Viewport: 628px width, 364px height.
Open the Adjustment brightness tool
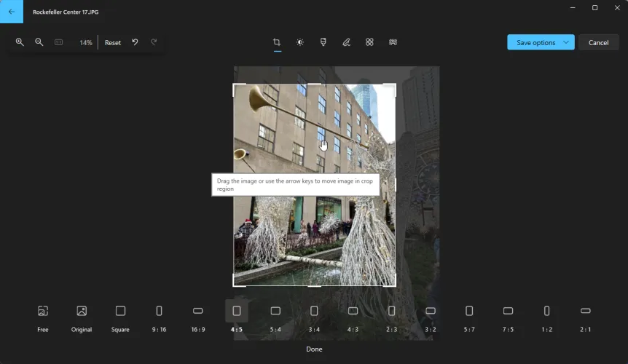300,42
